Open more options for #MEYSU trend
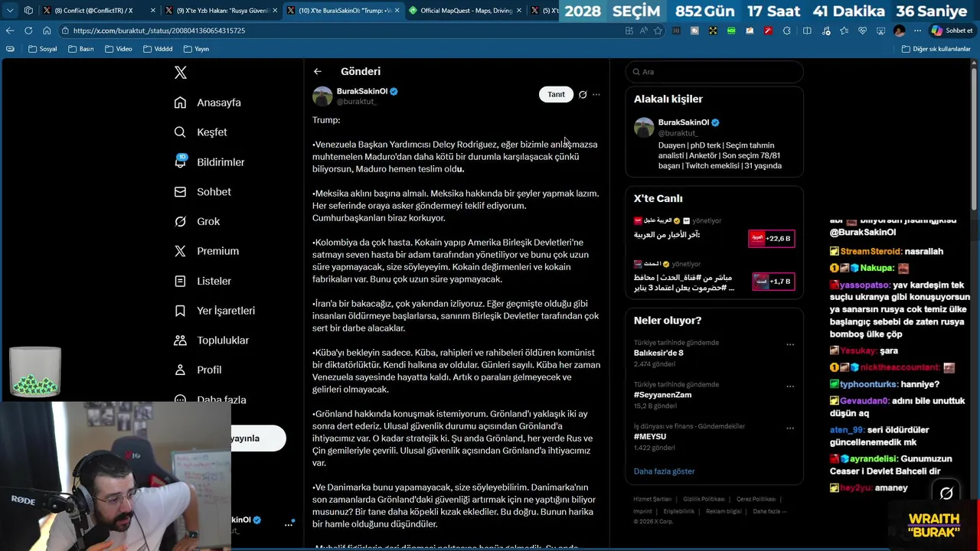 [790, 428]
